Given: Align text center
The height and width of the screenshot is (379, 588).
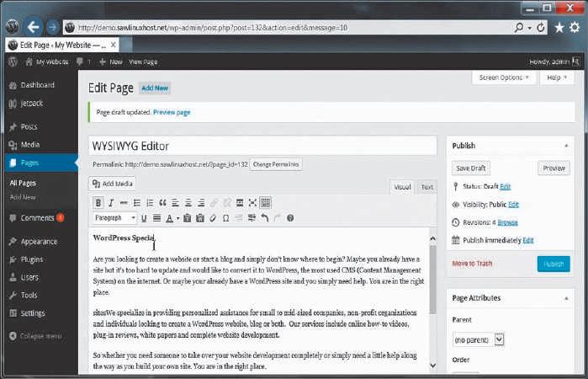Looking at the screenshot, I should pos(188,203).
